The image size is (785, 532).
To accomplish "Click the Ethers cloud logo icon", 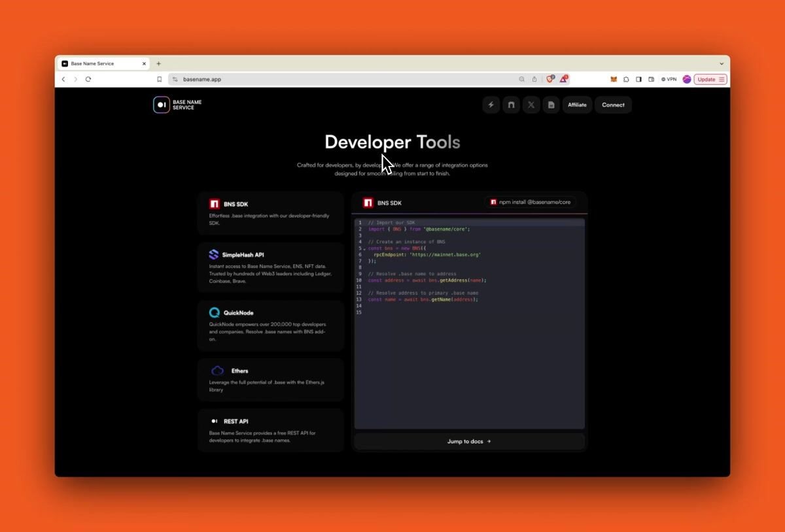I will coord(217,371).
